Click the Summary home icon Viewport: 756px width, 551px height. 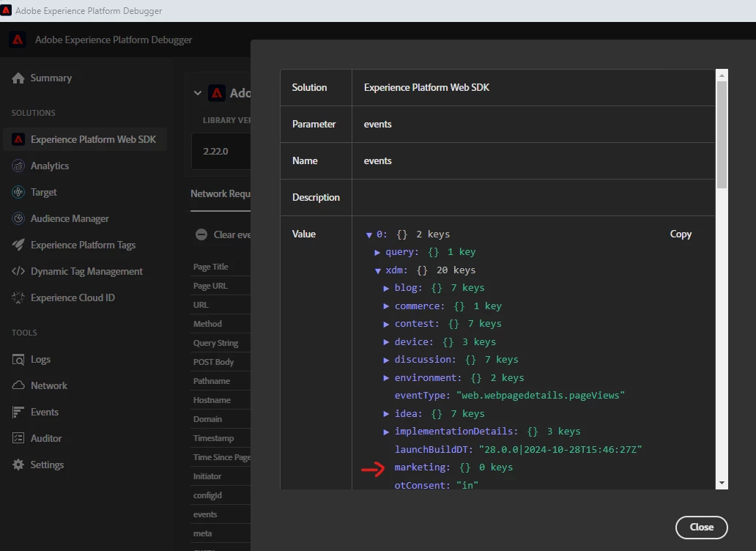18,78
